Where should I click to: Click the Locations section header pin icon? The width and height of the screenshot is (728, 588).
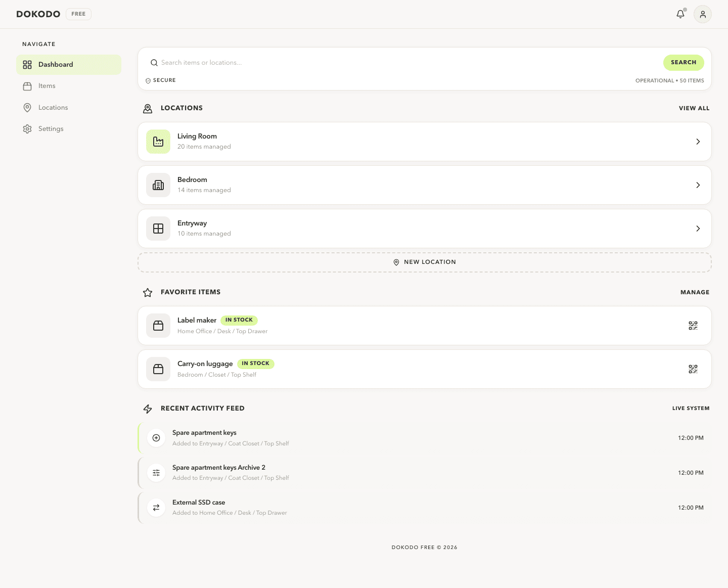click(148, 108)
